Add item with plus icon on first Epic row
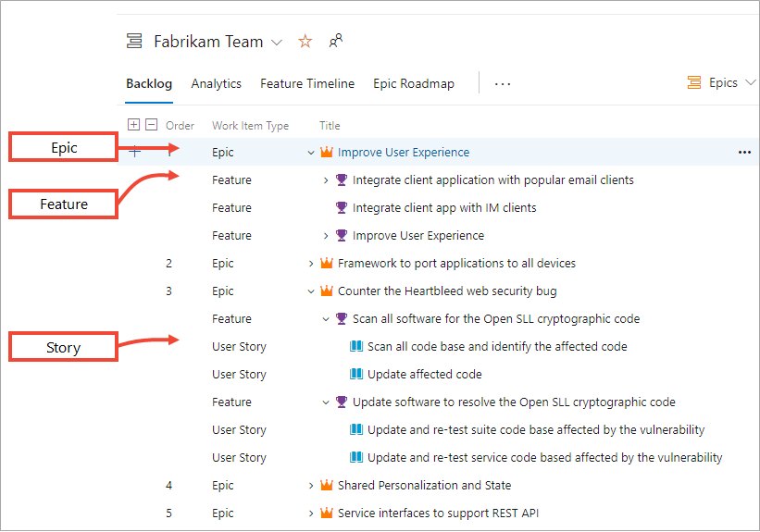760x532 pixels. tap(135, 153)
